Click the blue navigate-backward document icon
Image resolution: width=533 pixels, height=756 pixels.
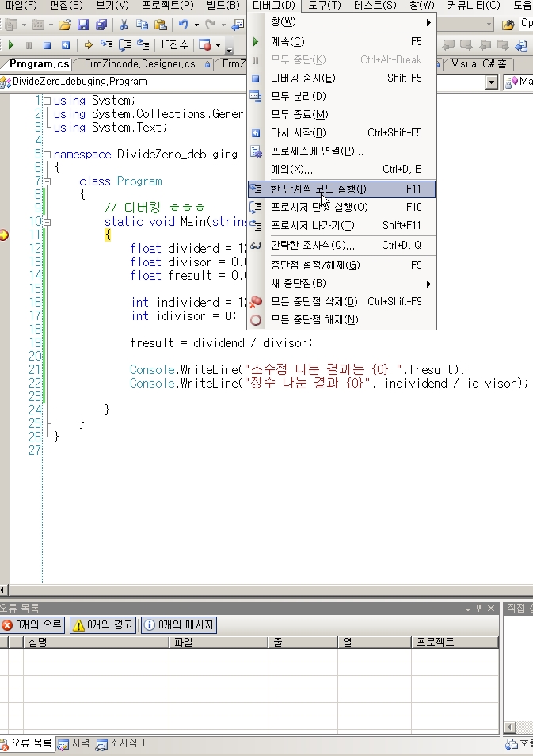coord(238,24)
